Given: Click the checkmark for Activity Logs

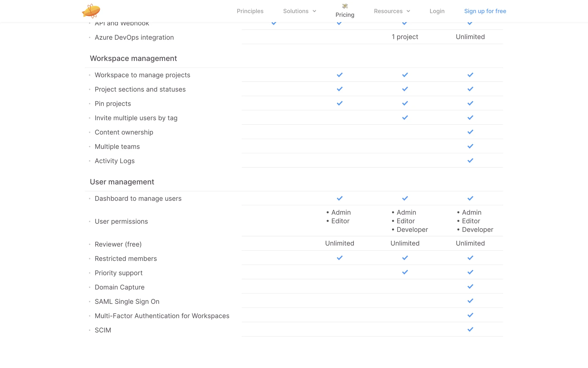Looking at the screenshot, I should [x=470, y=161].
